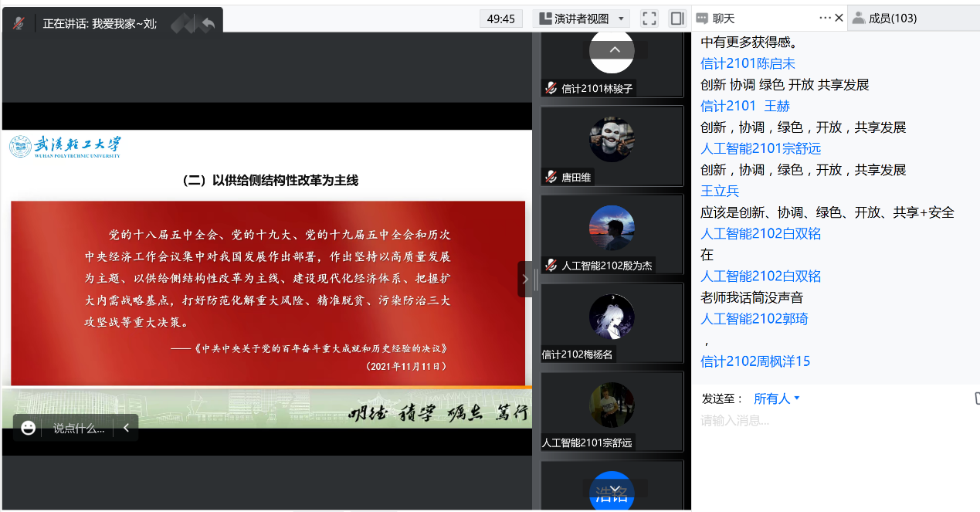Open the 成员(103) members tab

coord(884,18)
